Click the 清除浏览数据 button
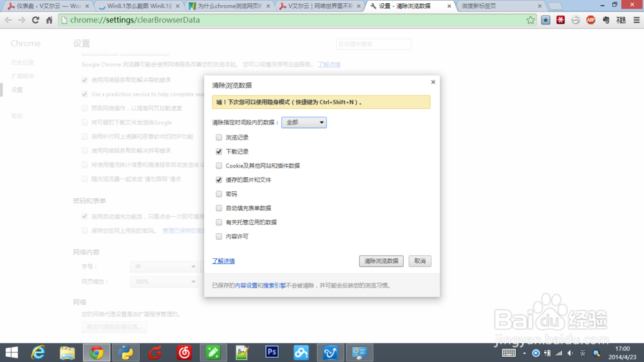The image size is (644, 362). (x=381, y=261)
